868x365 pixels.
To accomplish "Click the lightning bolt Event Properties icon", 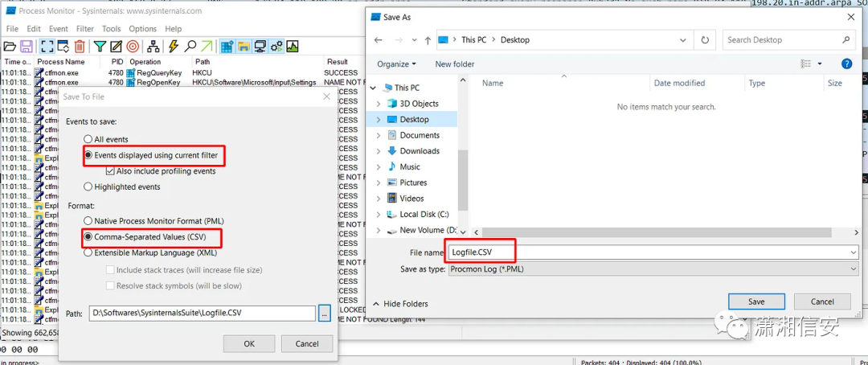I will point(174,47).
